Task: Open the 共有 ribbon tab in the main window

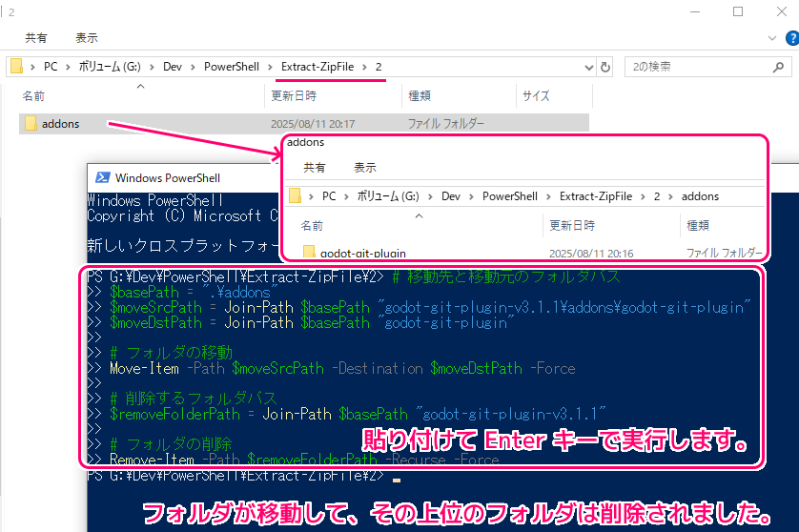Action: pyautogui.click(x=36, y=38)
